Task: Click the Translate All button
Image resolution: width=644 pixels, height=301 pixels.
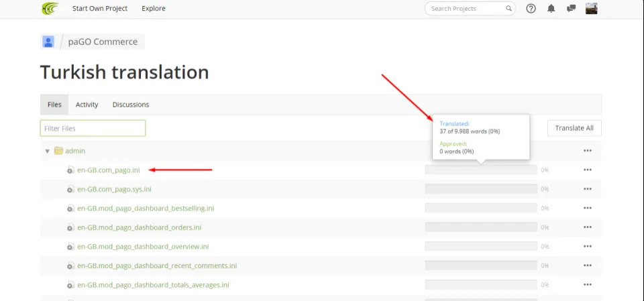Action: [574, 128]
